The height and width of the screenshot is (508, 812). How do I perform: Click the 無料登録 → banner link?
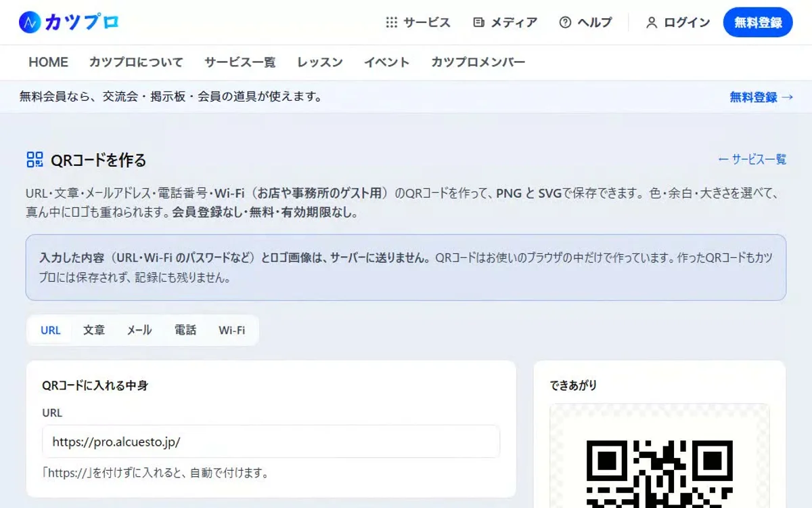[761, 97]
